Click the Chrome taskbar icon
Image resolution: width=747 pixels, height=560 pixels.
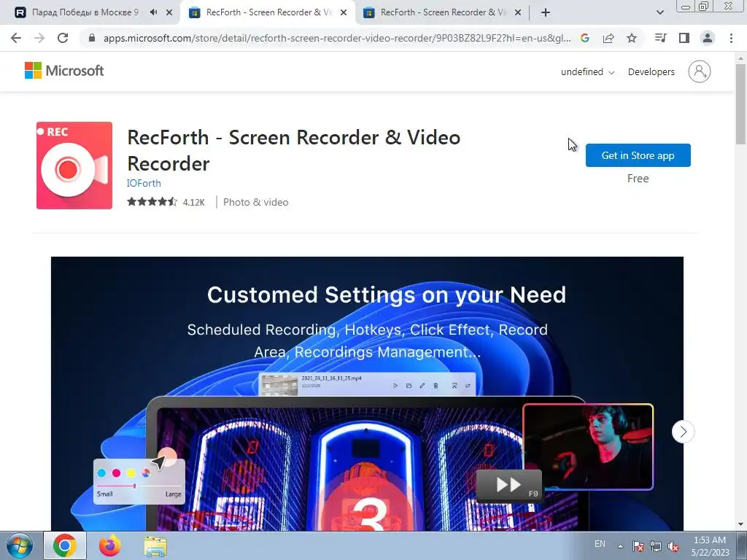coord(65,545)
